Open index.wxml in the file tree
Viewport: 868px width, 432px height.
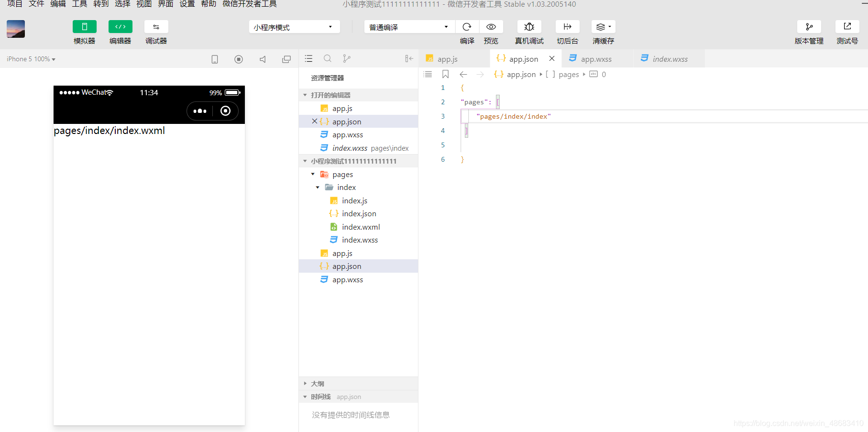click(359, 227)
